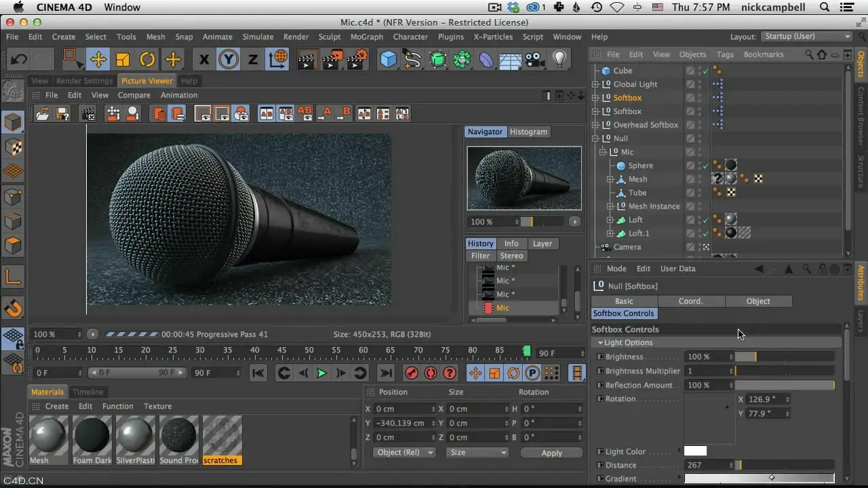Viewport: 868px width, 488px height.
Task: Click the Cube primitive icon in toolbar
Action: tap(388, 60)
